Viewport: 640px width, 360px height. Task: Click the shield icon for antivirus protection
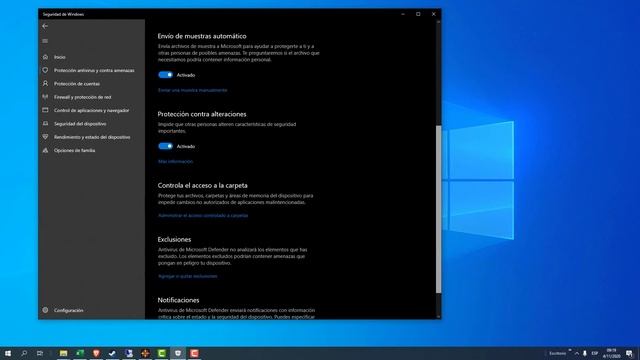click(x=45, y=70)
